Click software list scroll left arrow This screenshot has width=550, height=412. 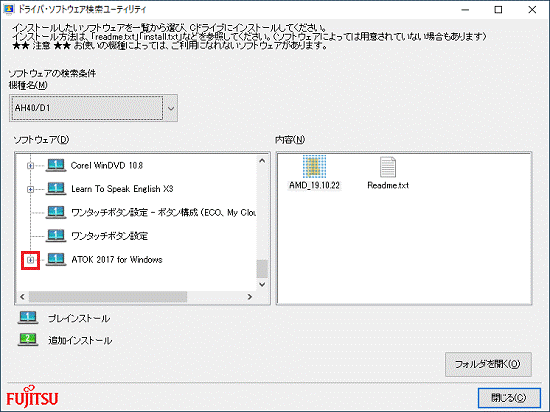click(x=22, y=297)
